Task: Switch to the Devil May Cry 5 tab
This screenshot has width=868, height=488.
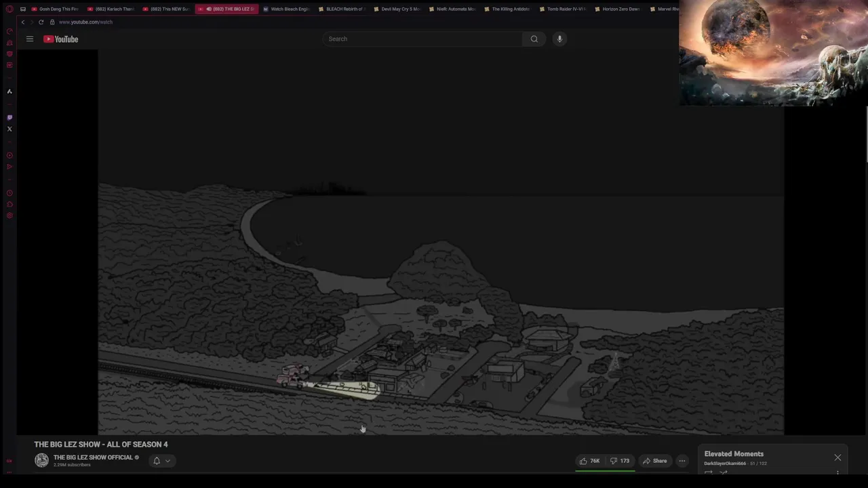Action: coord(397,9)
